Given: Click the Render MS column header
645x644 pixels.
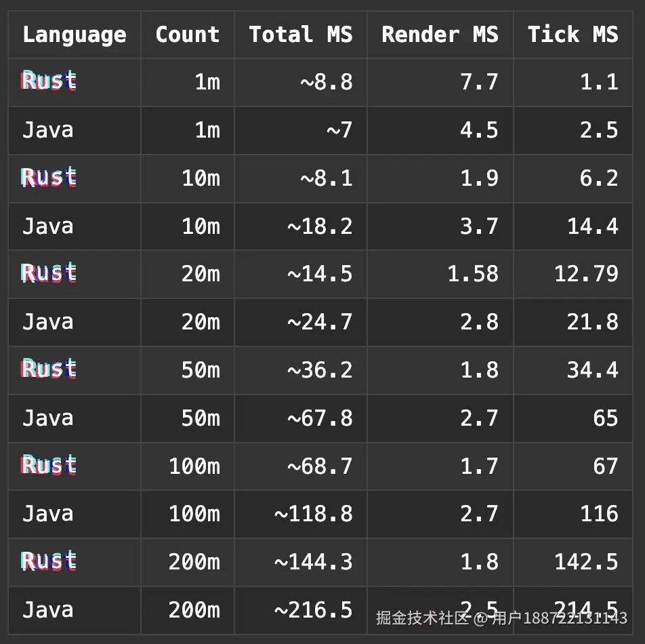Looking at the screenshot, I should [x=440, y=34].
